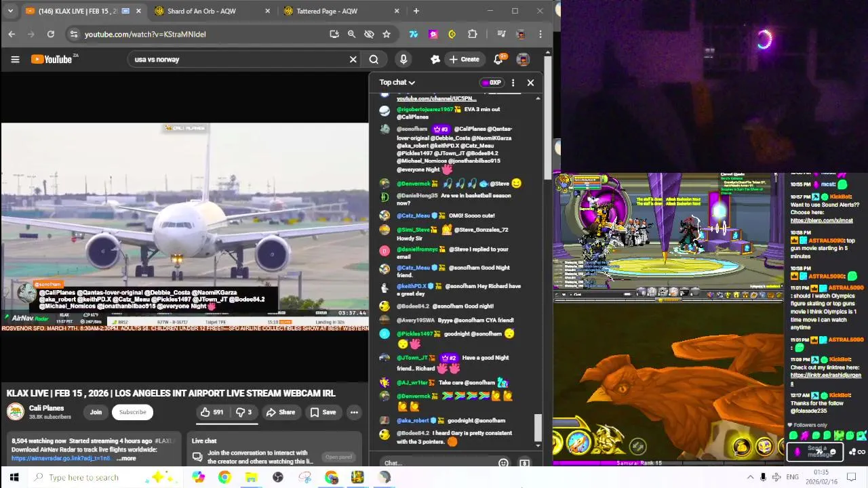The width and height of the screenshot is (868, 488).
Task: Click the 0XP badge in chat header
Action: [491, 83]
